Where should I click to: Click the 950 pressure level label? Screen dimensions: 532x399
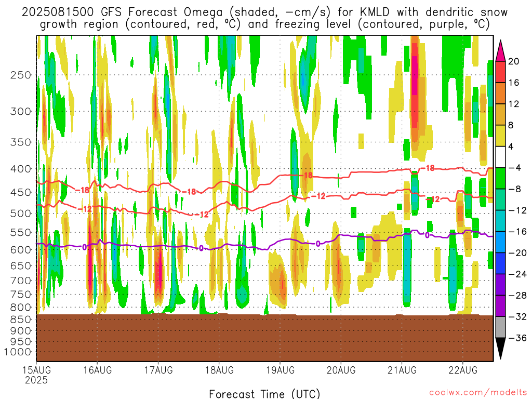point(21,342)
